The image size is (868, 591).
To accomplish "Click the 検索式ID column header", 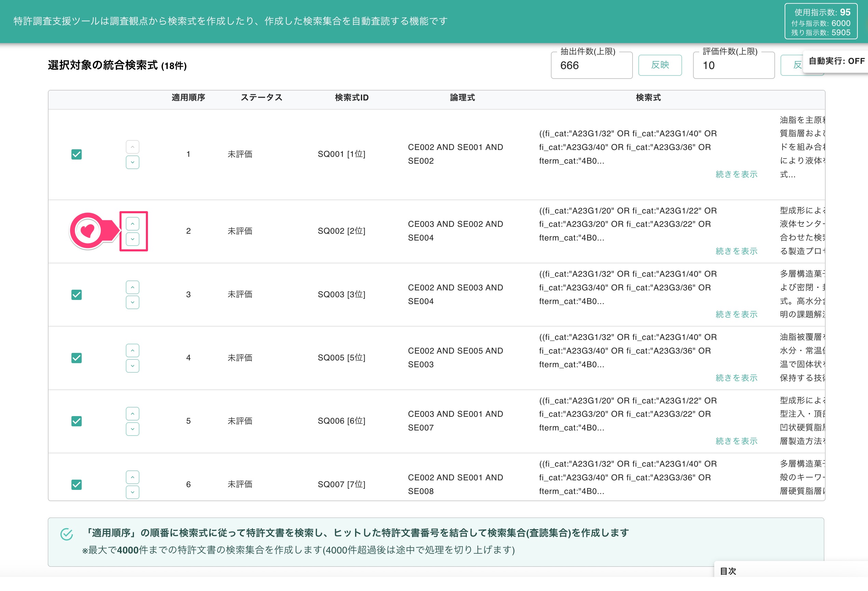I will pos(351,97).
